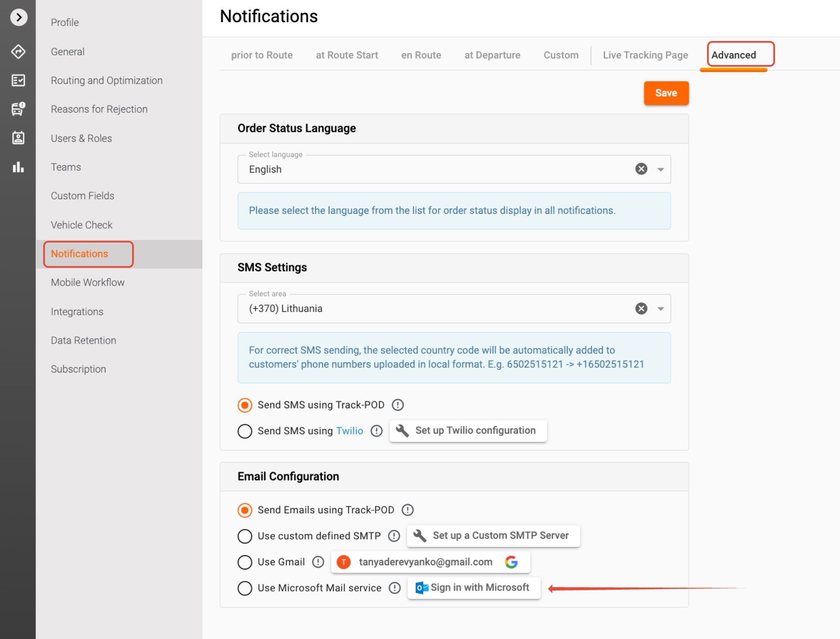Choose Use Microsoft Mail service radio
The height and width of the screenshot is (639, 840).
[x=245, y=588]
